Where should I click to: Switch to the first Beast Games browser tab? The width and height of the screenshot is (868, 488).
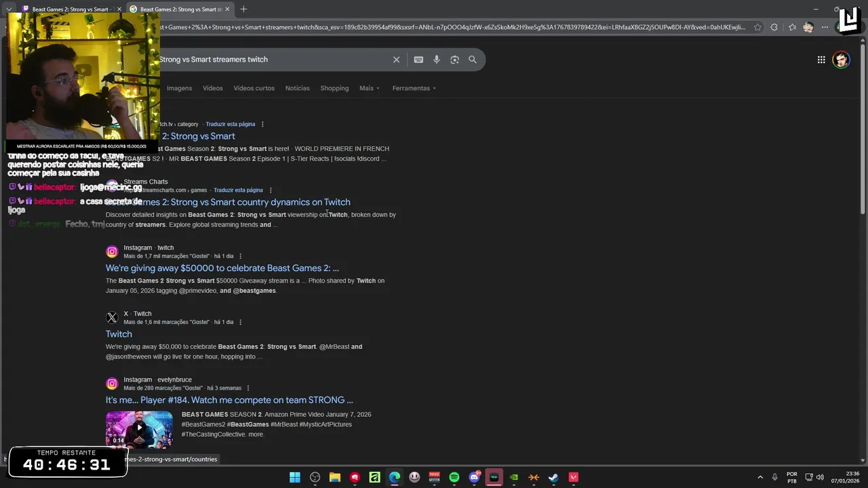[70, 9]
